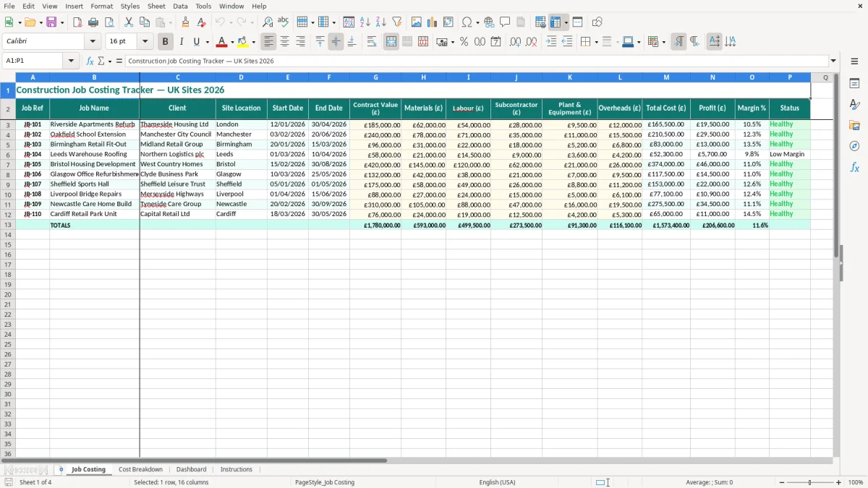Insert Image icon in toolbar
The image size is (868, 488).
tap(417, 22)
